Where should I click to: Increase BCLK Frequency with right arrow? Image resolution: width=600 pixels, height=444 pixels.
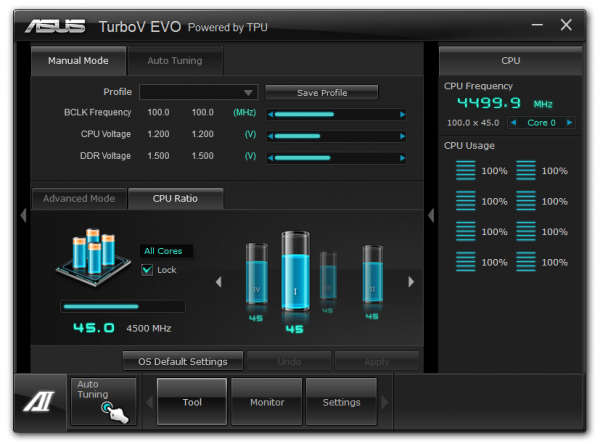[402, 114]
